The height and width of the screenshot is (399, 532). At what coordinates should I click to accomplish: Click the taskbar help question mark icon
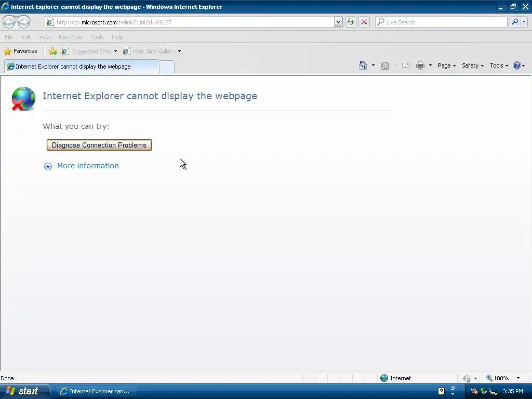[x=441, y=391]
